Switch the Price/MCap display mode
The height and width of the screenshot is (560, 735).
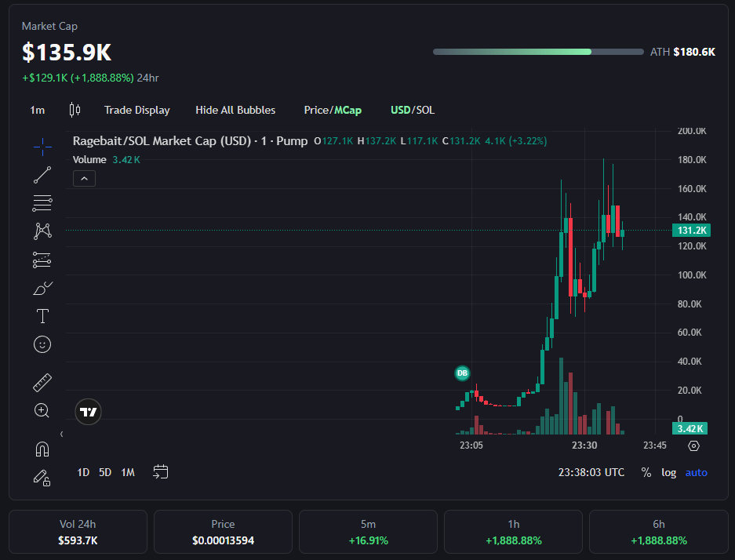coord(333,110)
